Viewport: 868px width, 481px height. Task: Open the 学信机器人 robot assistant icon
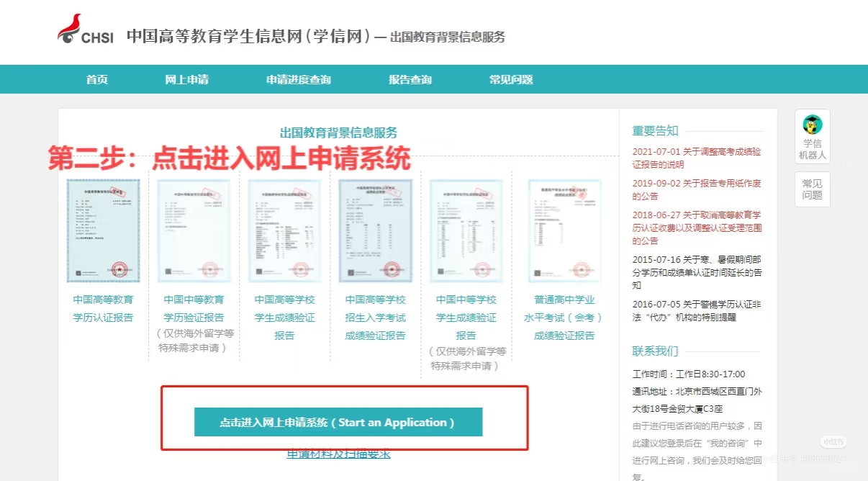813,136
